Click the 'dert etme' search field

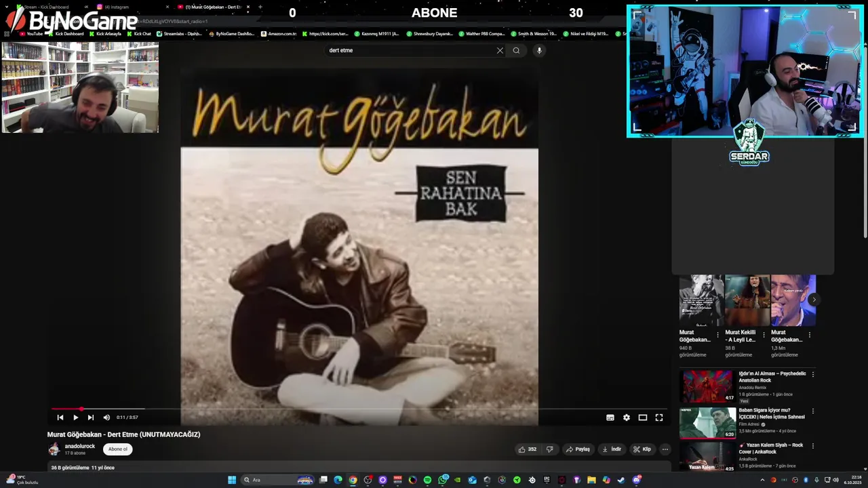(410, 50)
